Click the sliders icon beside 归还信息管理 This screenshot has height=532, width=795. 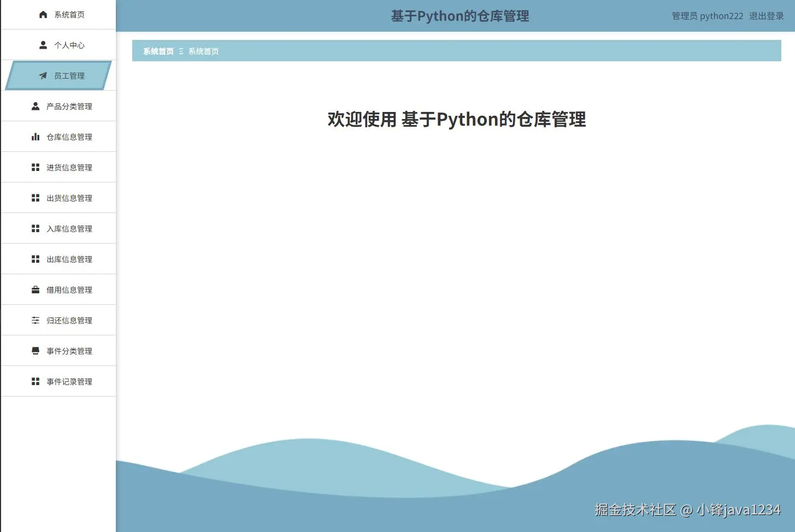(36, 321)
